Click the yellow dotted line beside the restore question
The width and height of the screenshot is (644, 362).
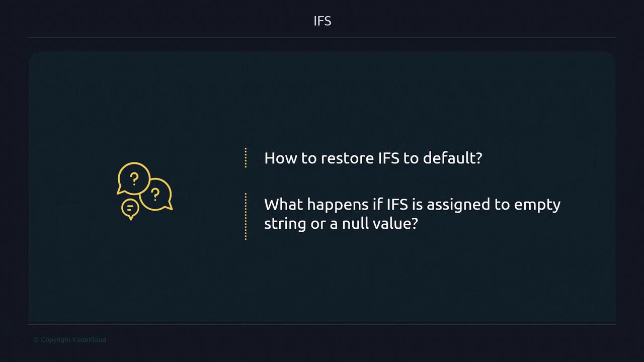pos(246,158)
